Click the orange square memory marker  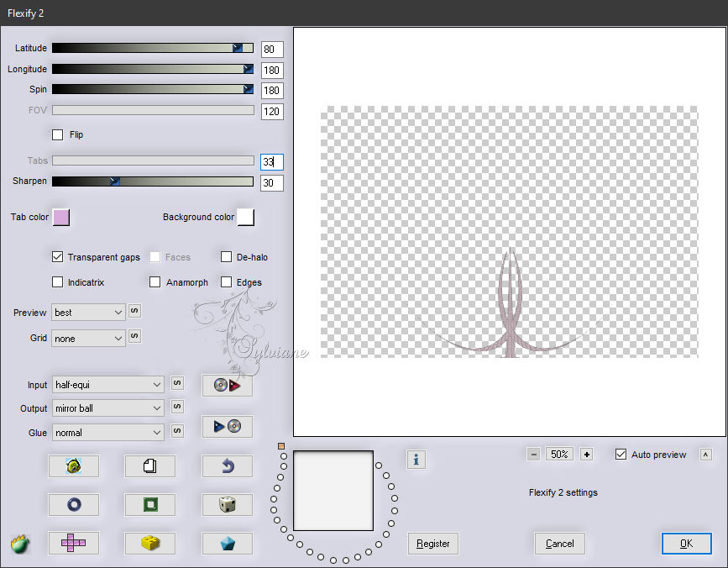point(281,446)
